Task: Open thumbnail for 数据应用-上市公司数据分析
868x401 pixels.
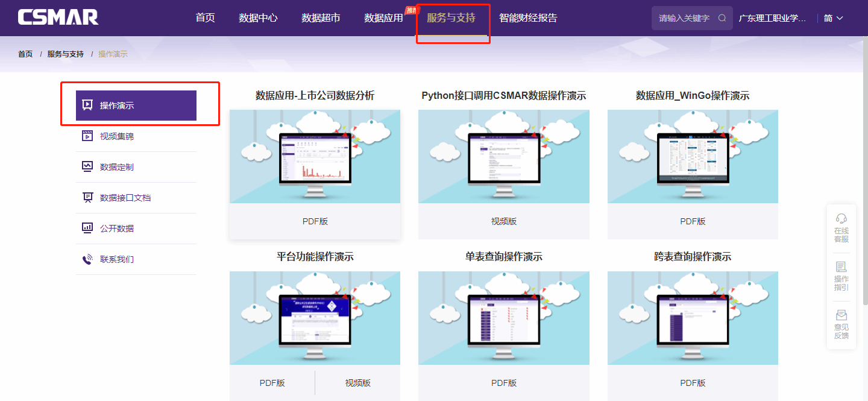Action: (315, 157)
